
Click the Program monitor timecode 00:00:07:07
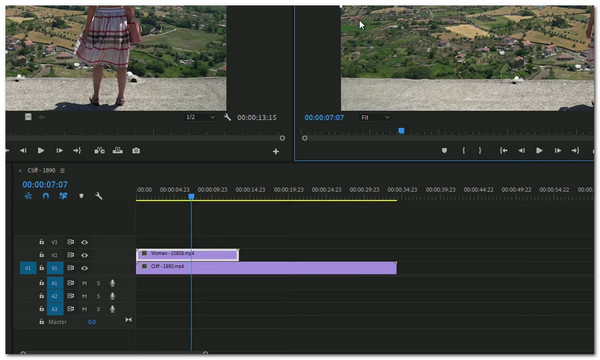324,117
